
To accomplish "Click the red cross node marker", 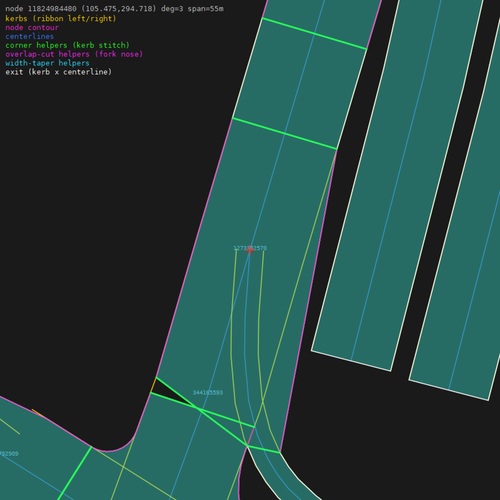I will [x=250, y=250].
